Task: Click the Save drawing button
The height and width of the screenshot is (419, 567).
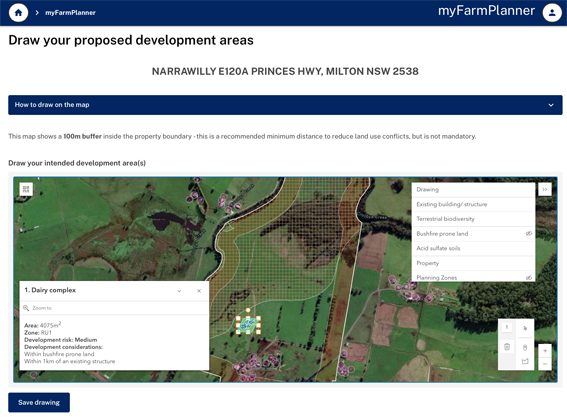Action: (x=39, y=402)
